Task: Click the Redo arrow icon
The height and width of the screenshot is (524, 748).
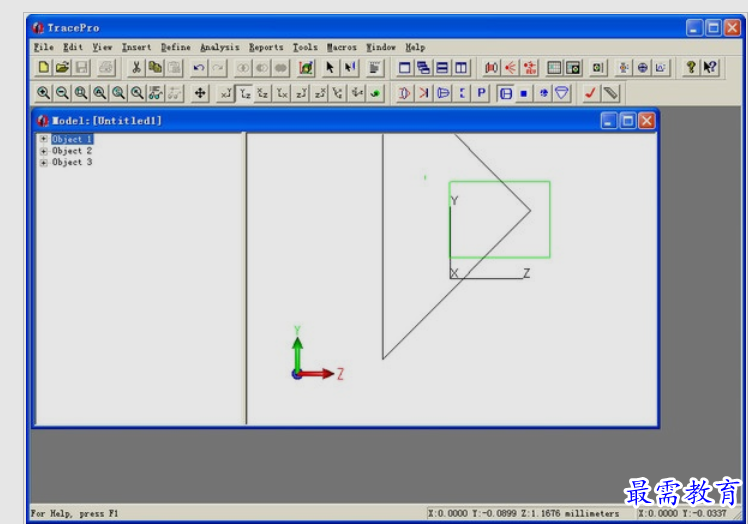Action: click(x=218, y=68)
